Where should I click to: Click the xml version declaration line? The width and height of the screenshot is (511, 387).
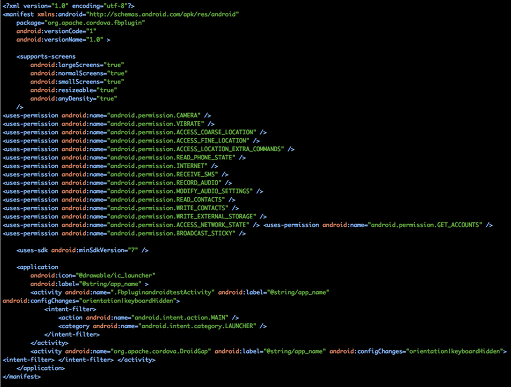[x=68, y=6]
